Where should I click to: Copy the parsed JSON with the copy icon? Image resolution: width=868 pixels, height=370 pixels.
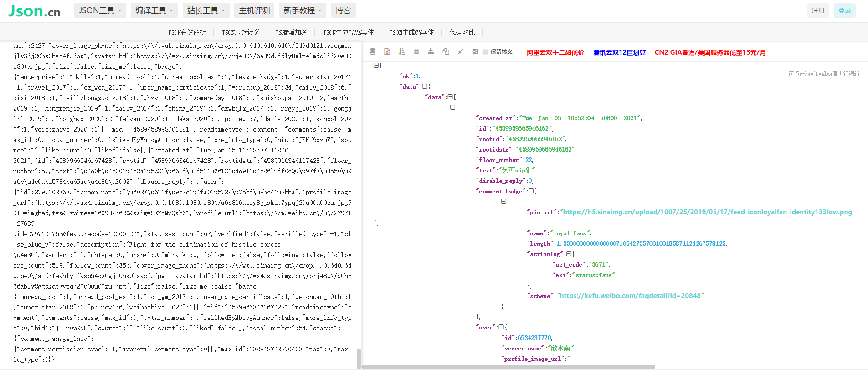pyautogui.click(x=446, y=51)
